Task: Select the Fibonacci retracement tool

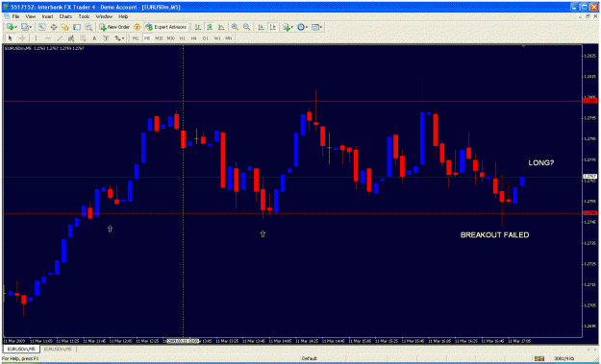Action: click(x=83, y=37)
